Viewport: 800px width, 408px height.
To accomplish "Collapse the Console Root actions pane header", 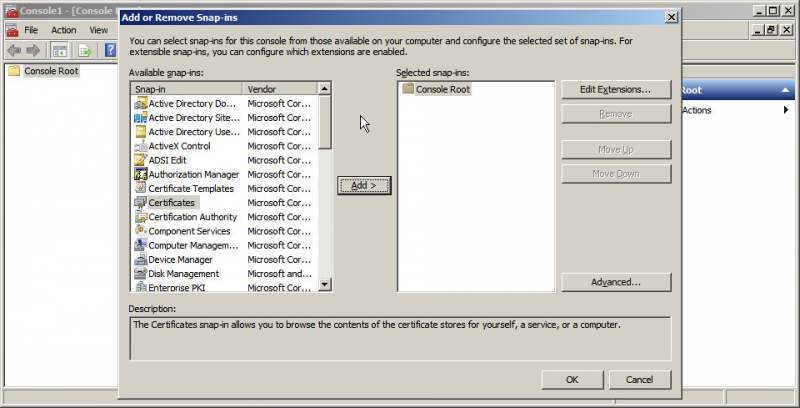I will coord(786,90).
